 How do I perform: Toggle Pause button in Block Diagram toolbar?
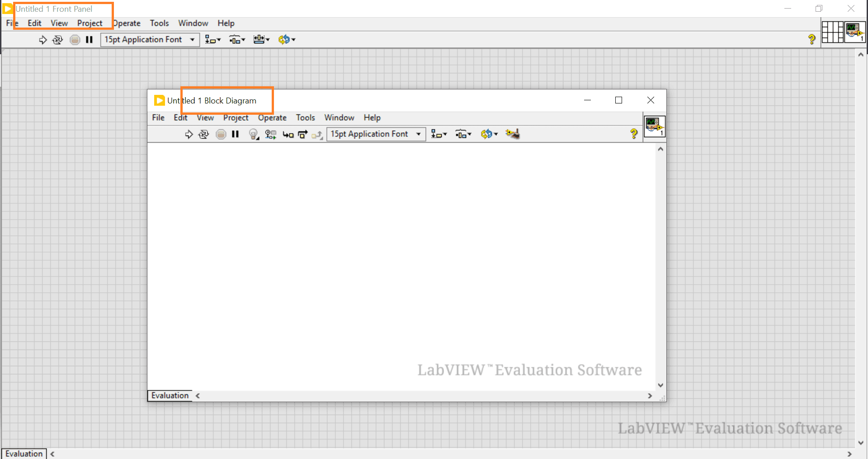click(x=235, y=134)
